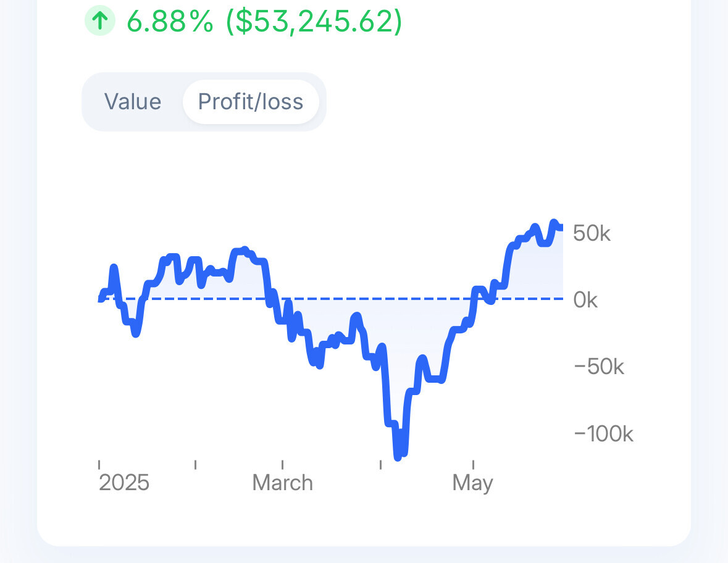Screen dimensions: 728x563
Task: Click the 50k y-axis label
Action: pos(592,233)
